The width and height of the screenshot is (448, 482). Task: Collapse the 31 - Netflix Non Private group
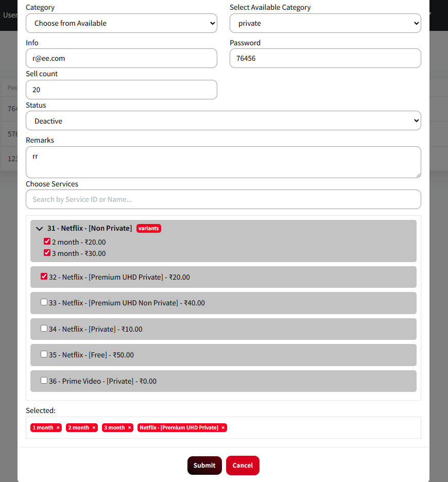click(x=39, y=229)
